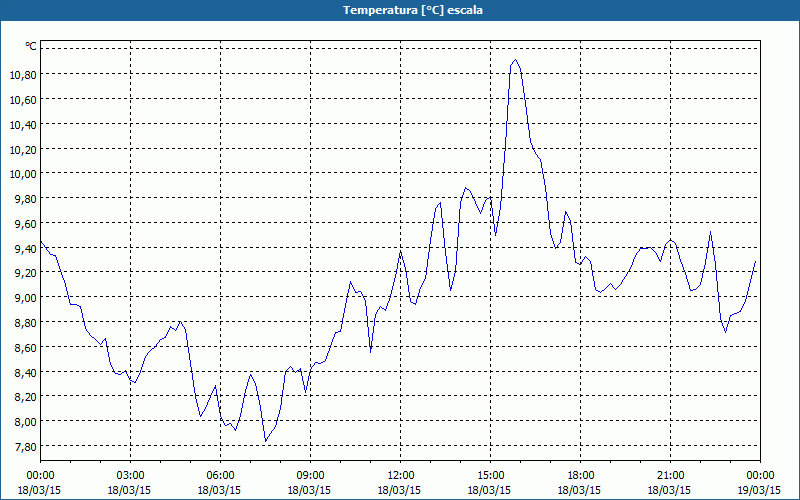Click the 12:00 time label
800x500 pixels.
(x=401, y=476)
